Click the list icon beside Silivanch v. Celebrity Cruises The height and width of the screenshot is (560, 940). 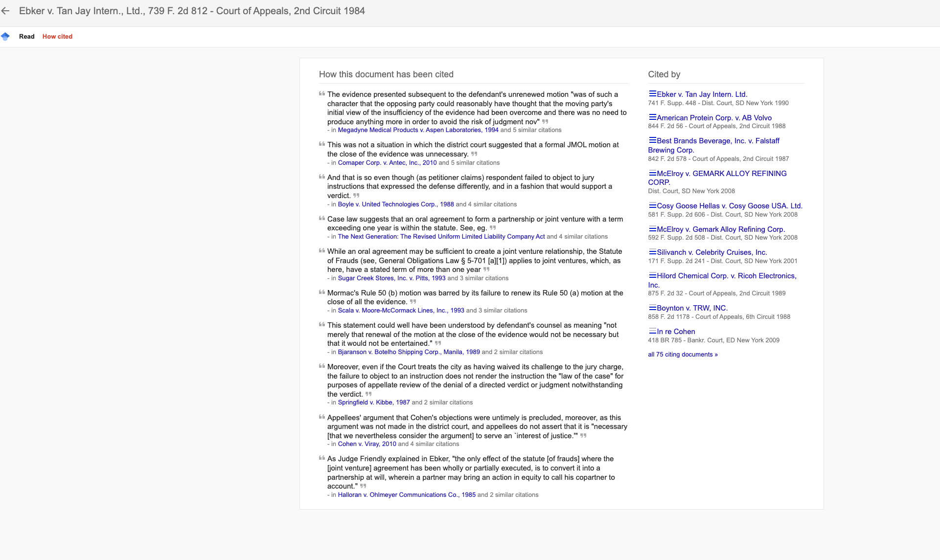pos(652,252)
